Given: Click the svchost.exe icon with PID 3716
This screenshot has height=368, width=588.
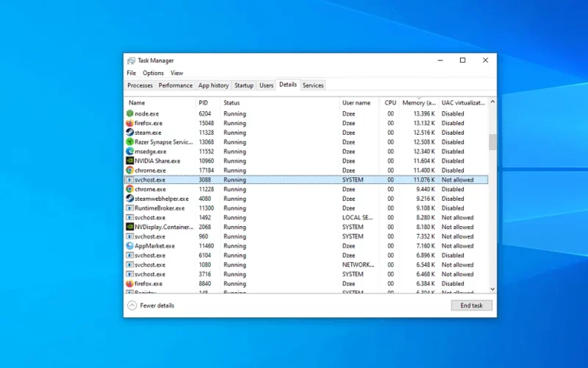Looking at the screenshot, I should (130, 274).
